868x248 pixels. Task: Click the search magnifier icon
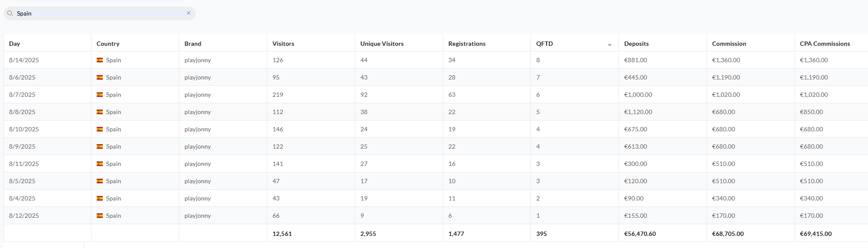[x=10, y=13]
